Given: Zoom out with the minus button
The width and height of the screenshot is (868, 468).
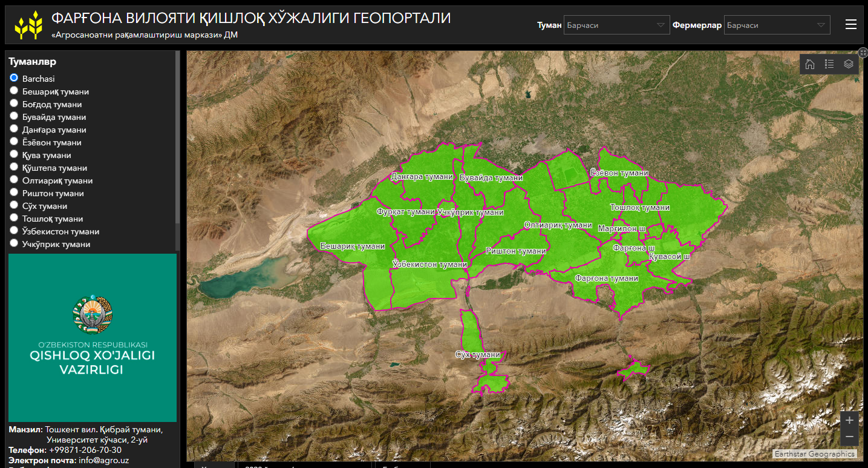Looking at the screenshot, I should [x=849, y=437].
